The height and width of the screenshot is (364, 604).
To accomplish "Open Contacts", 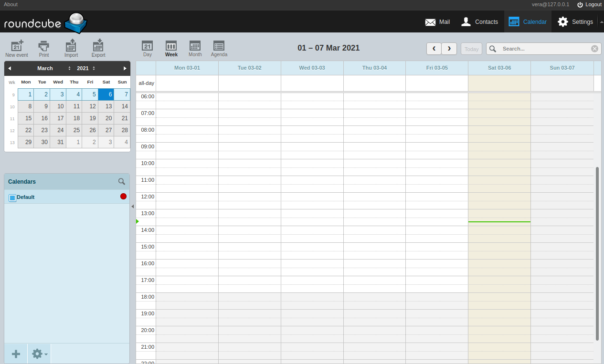I will pyautogui.click(x=479, y=21).
